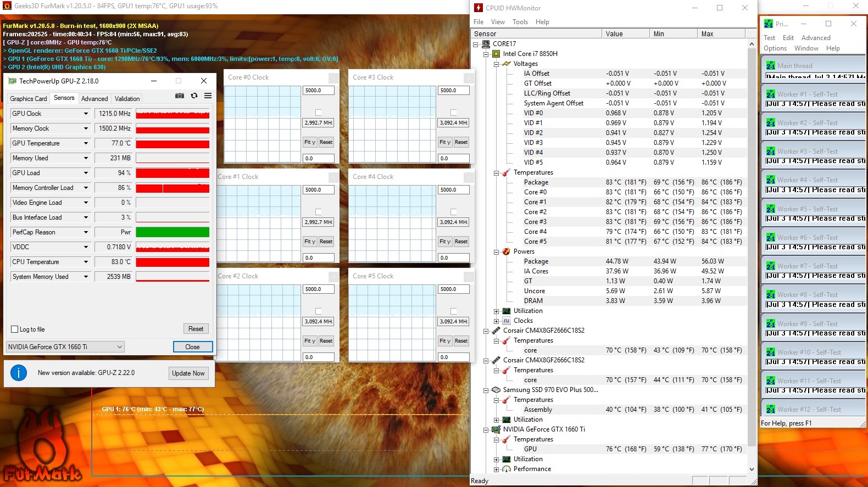Click the GPU-Z refresh icon
Screen dimensions: 868x487
tap(194, 96)
